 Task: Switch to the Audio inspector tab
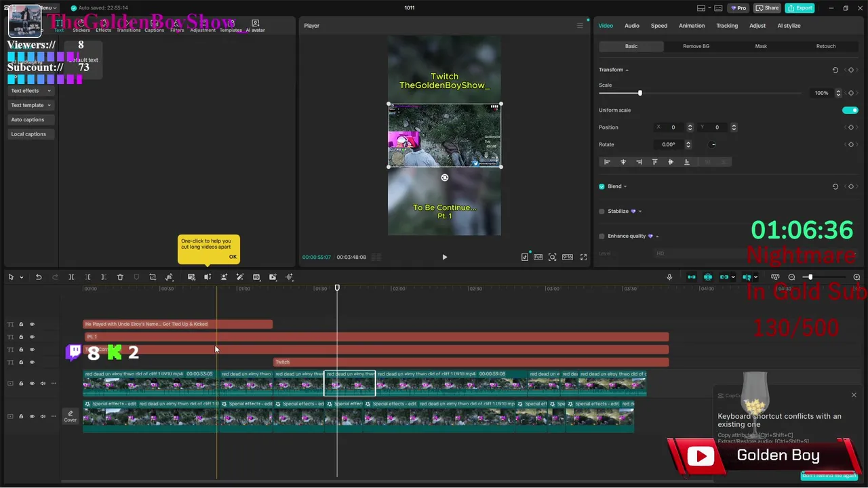(632, 26)
